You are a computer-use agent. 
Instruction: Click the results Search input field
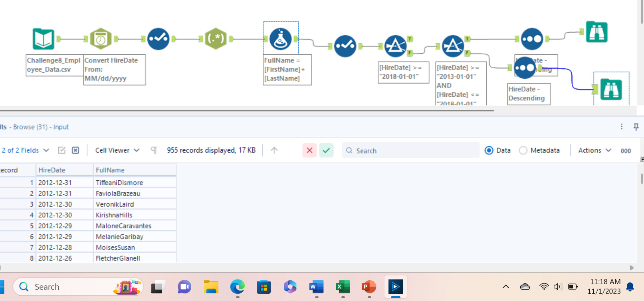pyautogui.click(x=411, y=151)
